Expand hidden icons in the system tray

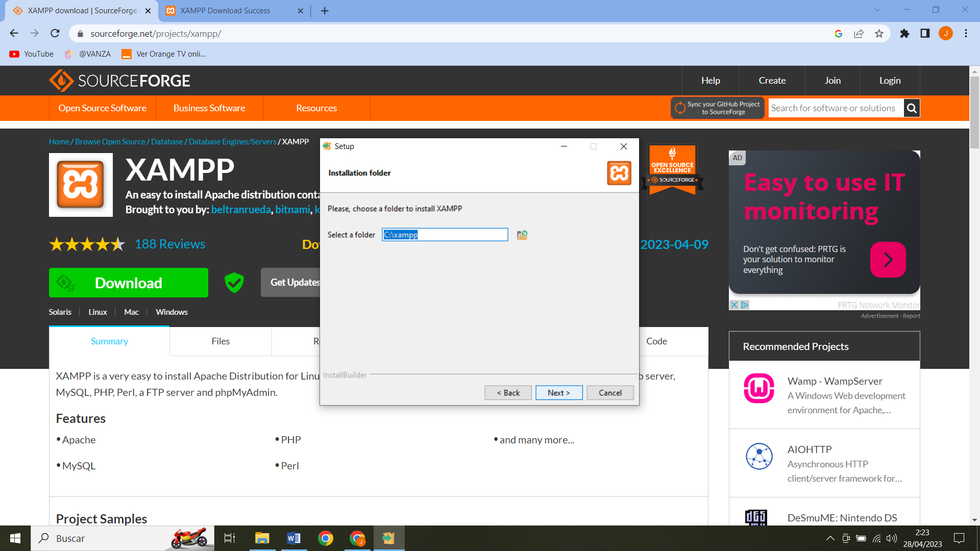[x=830, y=538]
